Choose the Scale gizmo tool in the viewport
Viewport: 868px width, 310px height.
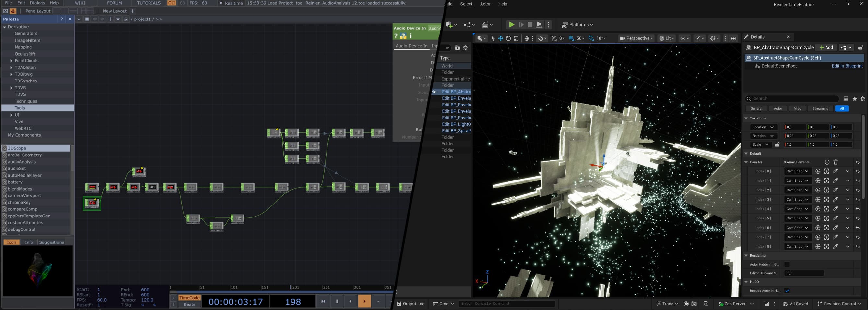[x=516, y=38]
